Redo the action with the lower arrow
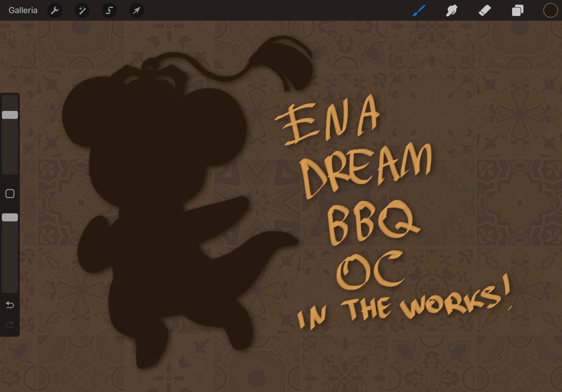 (x=10, y=325)
